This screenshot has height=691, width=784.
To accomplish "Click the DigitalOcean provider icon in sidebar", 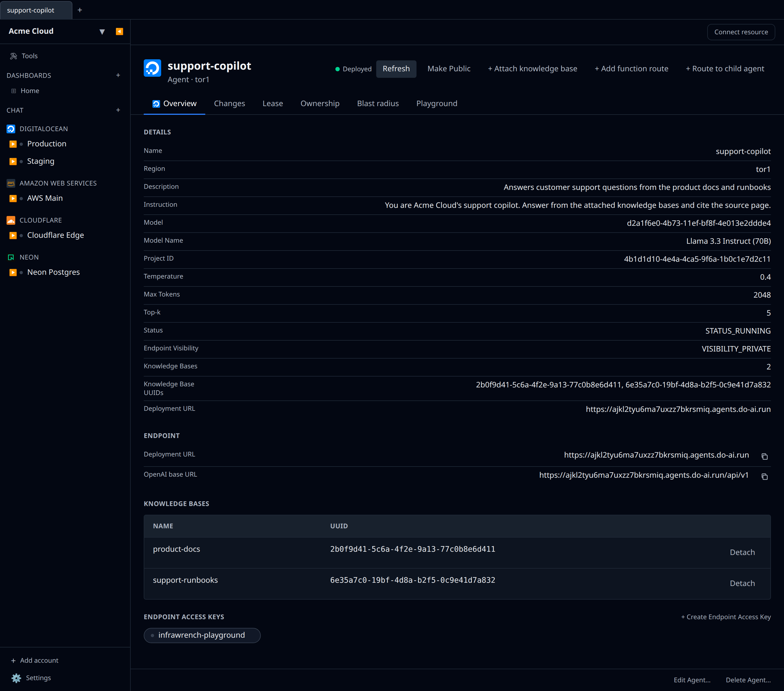I will click(x=11, y=129).
